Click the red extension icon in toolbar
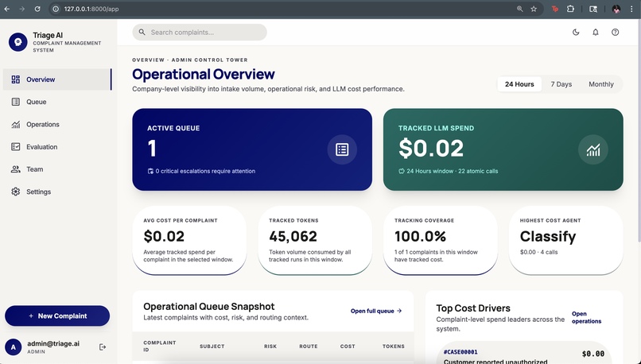The height and width of the screenshot is (364, 641). click(x=555, y=9)
